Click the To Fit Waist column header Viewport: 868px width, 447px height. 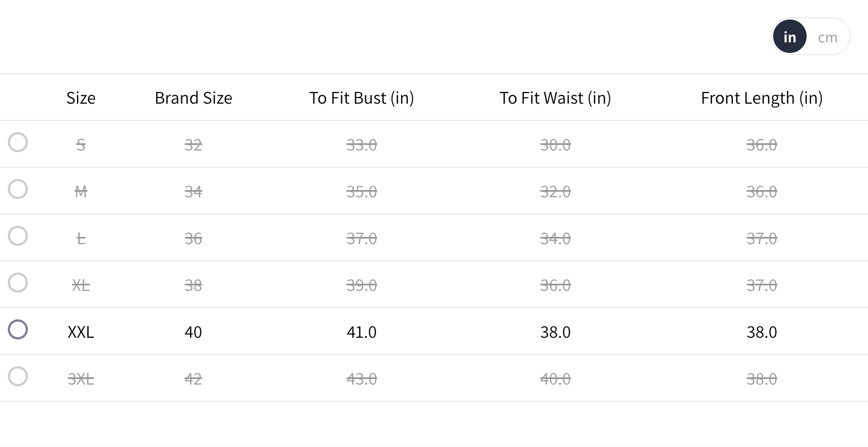click(555, 98)
